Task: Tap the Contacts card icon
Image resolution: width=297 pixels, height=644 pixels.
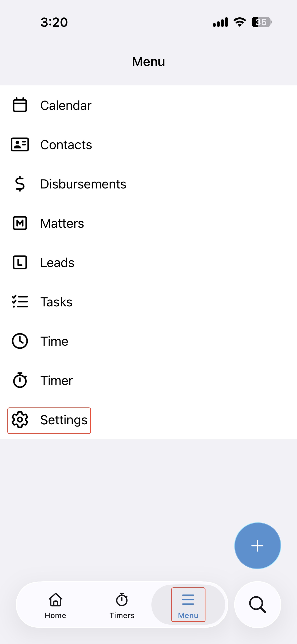Action: tap(20, 144)
